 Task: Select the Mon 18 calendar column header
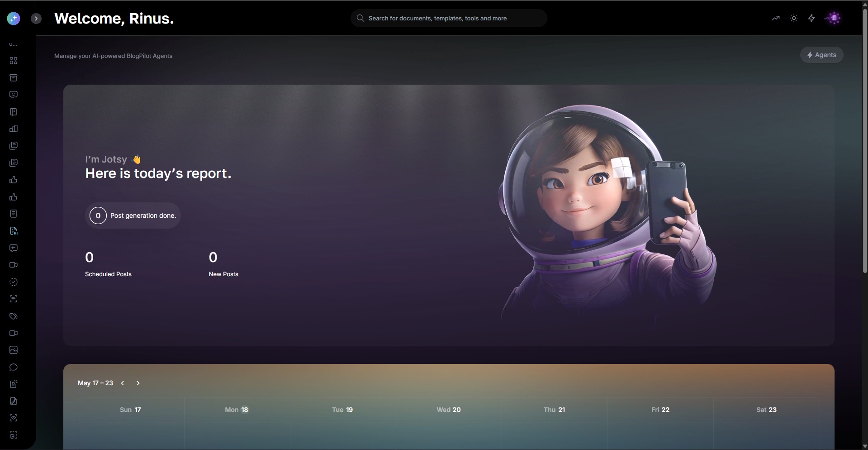click(237, 410)
